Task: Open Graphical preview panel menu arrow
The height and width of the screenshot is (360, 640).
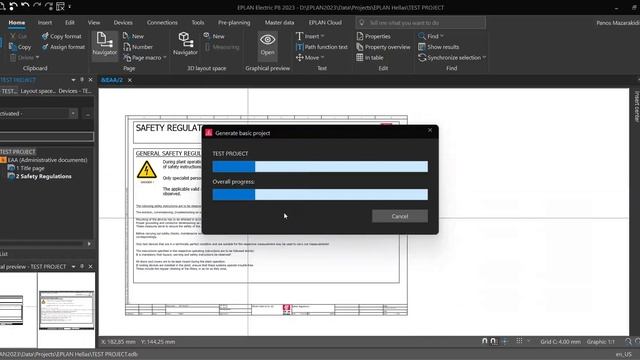Action: [73, 267]
